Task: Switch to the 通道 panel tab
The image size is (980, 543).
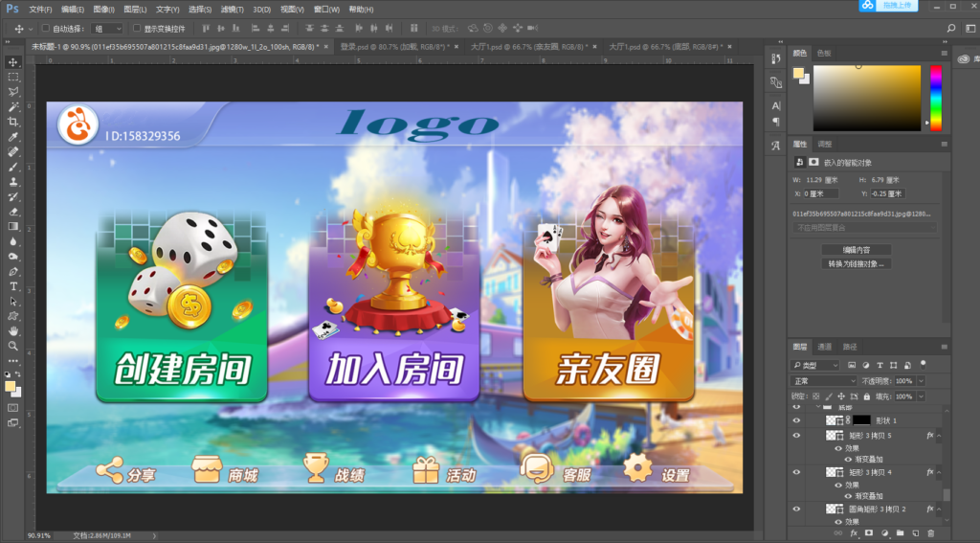Action: [x=824, y=346]
